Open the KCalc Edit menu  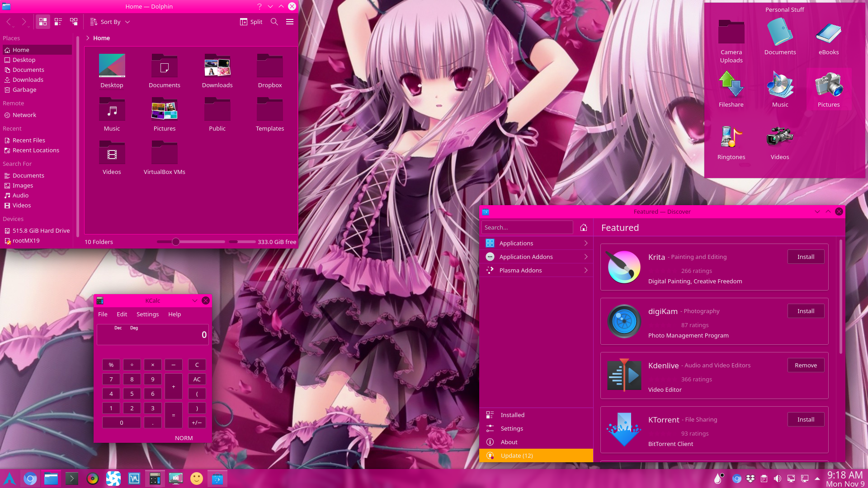pyautogui.click(x=122, y=314)
